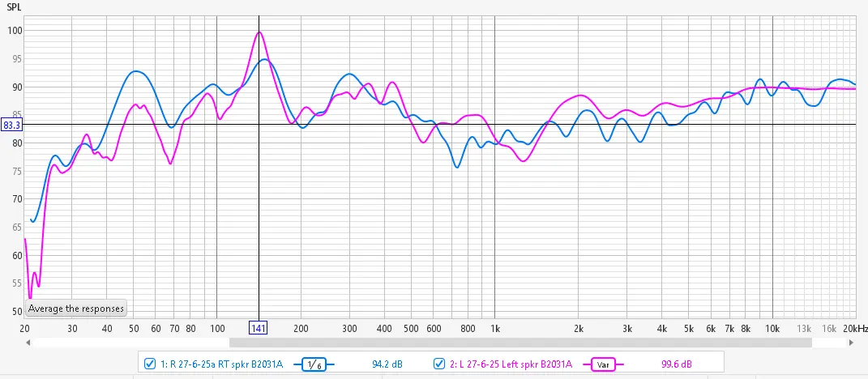Image resolution: width=868 pixels, height=379 pixels.
Task: Click the 20kHz label on frequency axis
Action: 856,328
